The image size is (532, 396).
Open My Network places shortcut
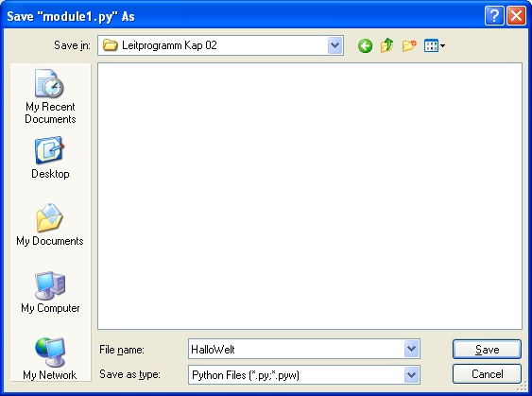(50, 359)
